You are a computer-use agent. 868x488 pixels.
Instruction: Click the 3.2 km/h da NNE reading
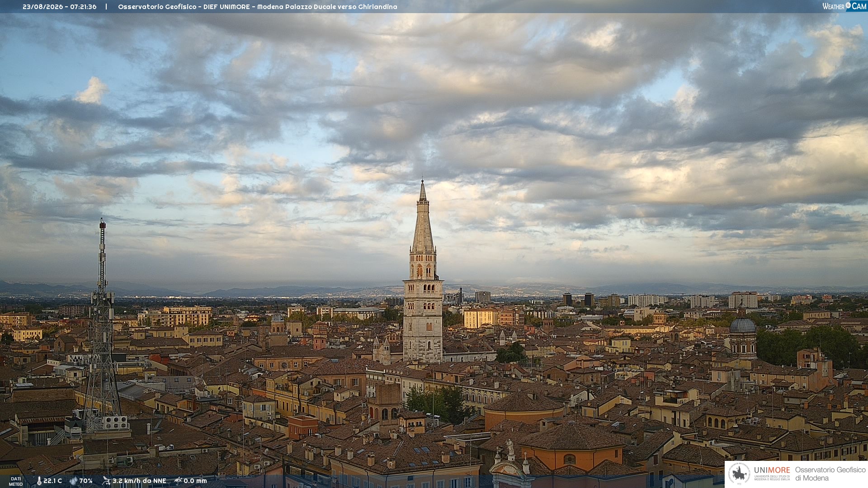click(139, 481)
